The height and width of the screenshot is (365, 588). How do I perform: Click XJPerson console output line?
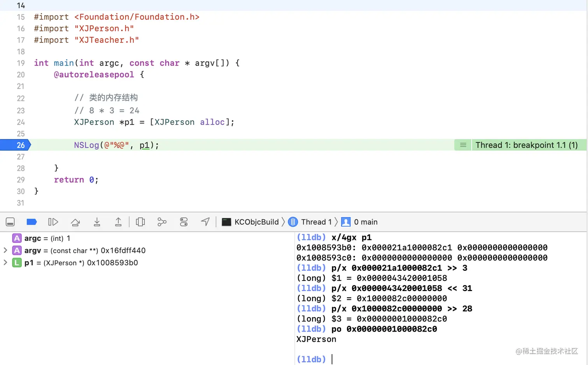(x=316, y=339)
